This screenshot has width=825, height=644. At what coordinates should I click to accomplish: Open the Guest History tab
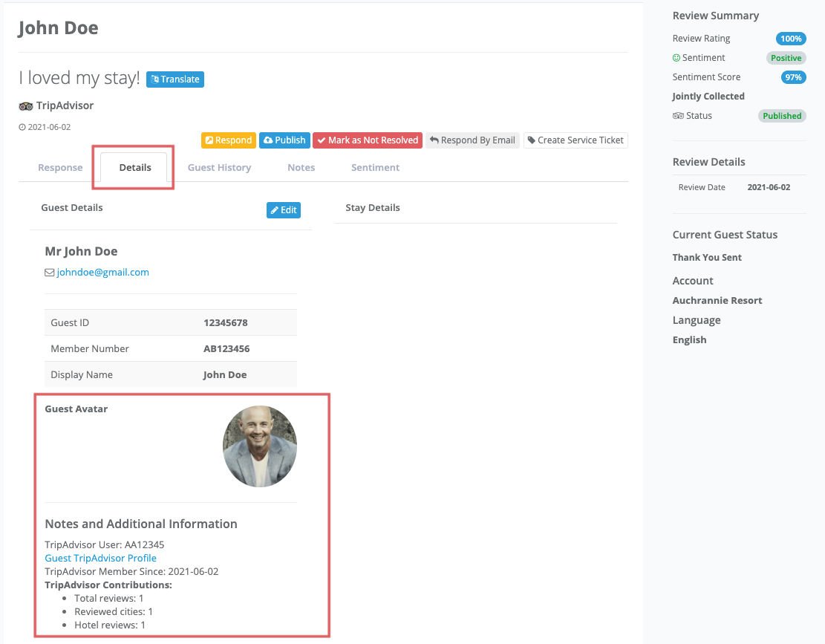(x=219, y=167)
